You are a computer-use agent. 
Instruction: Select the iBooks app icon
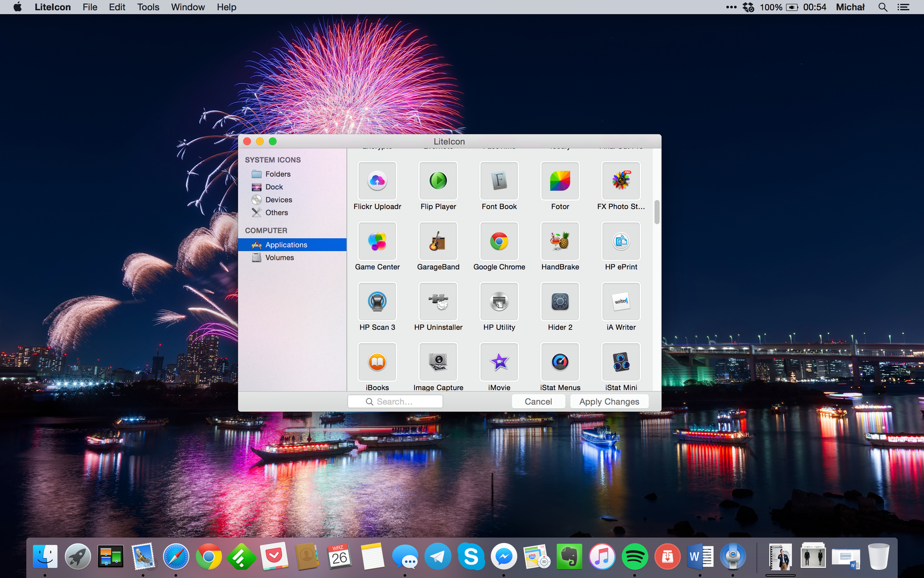click(377, 362)
